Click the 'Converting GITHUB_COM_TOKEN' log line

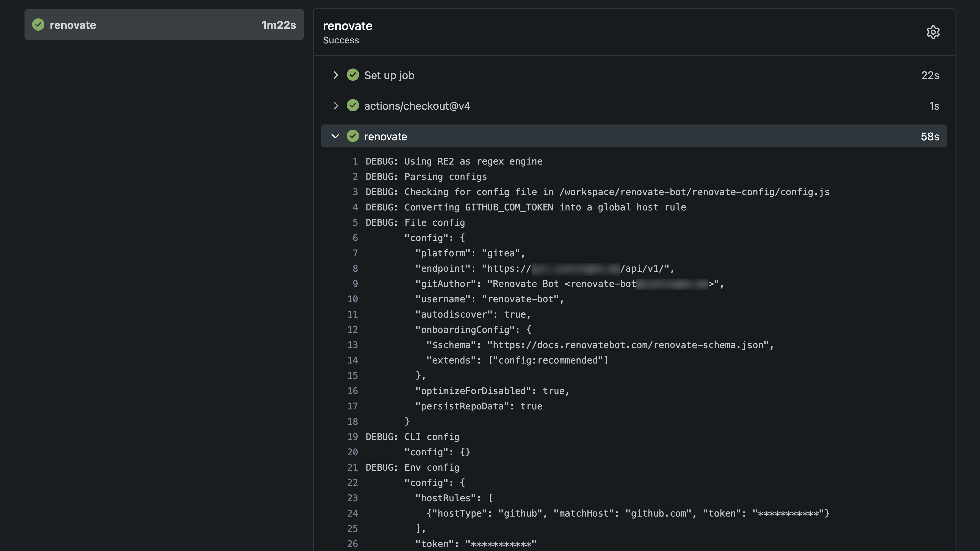coord(526,207)
